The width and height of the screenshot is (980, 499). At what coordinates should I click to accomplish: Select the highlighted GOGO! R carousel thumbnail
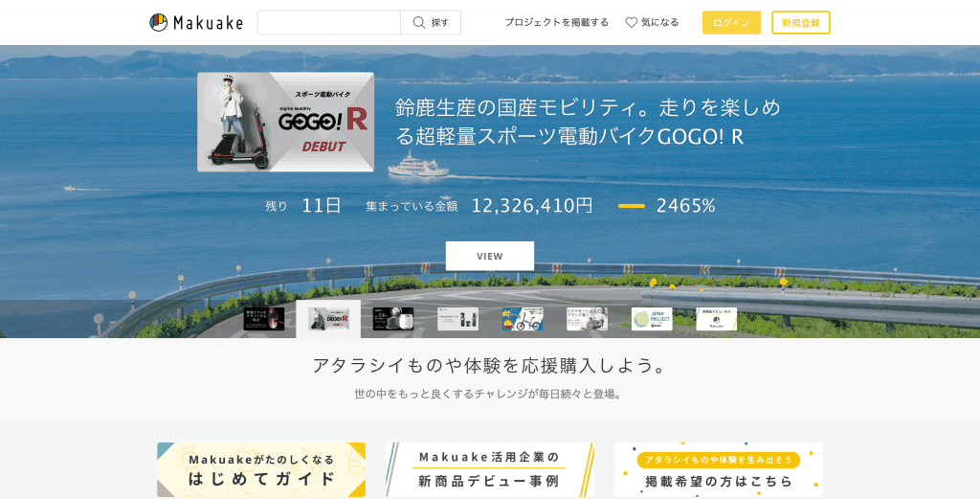(328, 319)
